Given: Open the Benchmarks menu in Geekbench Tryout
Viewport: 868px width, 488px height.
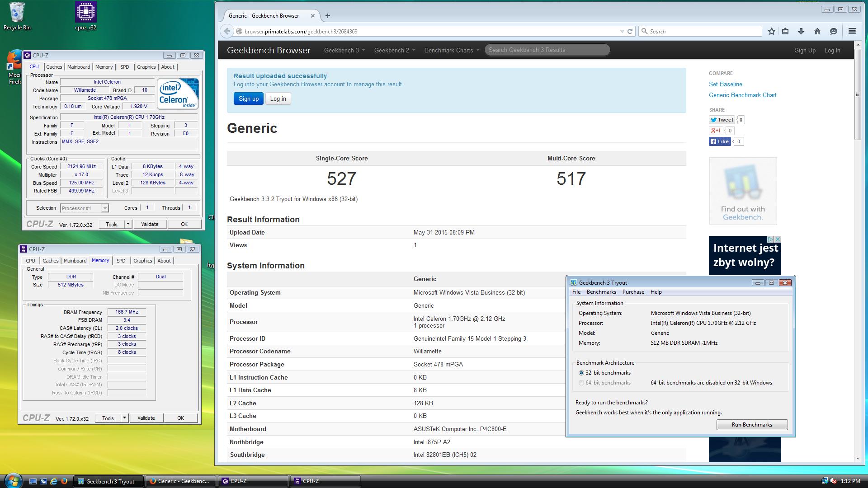Looking at the screenshot, I should pyautogui.click(x=601, y=292).
